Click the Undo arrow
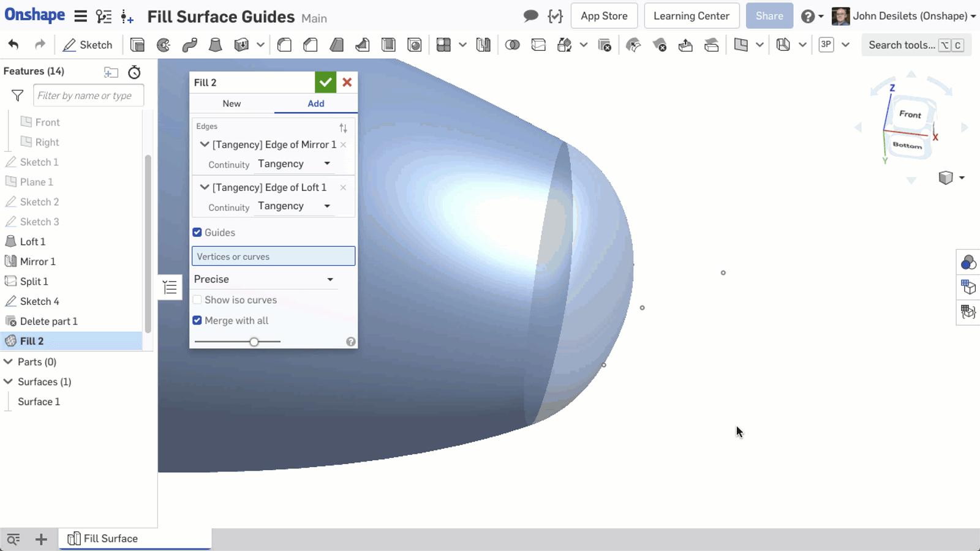Image resolution: width=980 pixels, height=551 pixels. coord(13,45)
